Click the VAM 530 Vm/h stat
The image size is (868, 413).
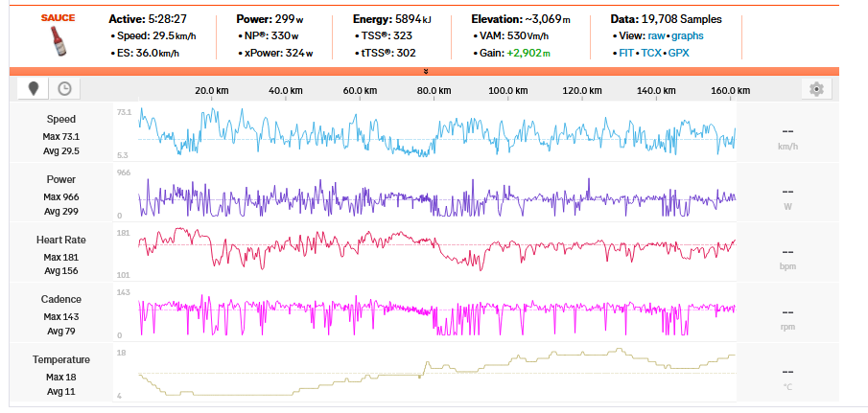coord(511,36)
